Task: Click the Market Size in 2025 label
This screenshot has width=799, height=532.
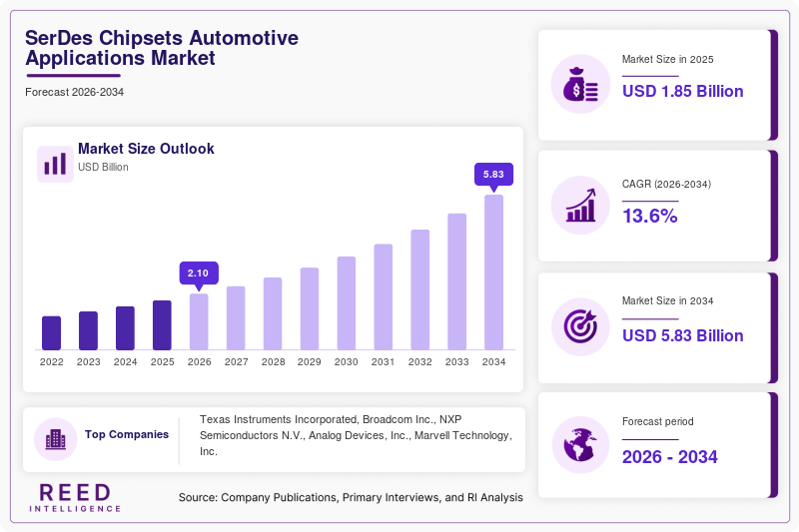Action: 667,59
